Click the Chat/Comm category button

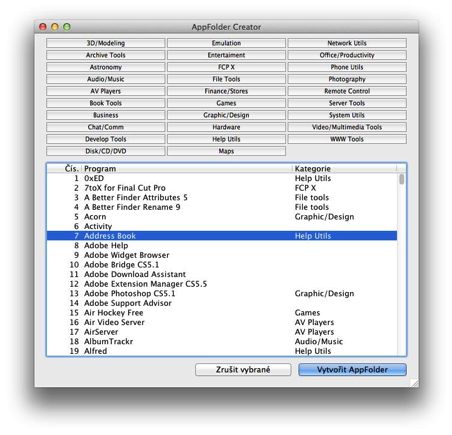106,127
